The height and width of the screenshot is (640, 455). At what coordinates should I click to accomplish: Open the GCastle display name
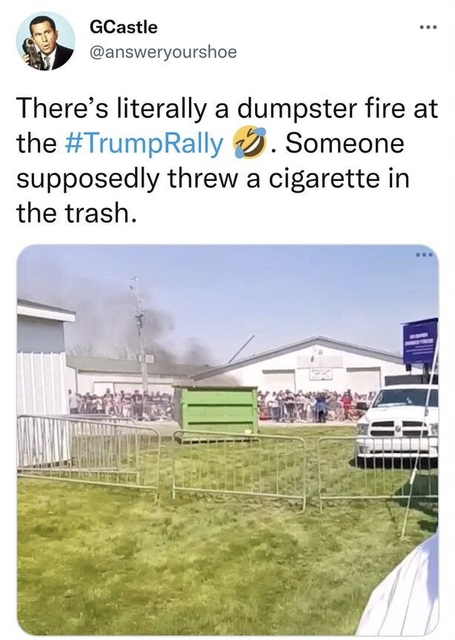[x=123, y=27]
